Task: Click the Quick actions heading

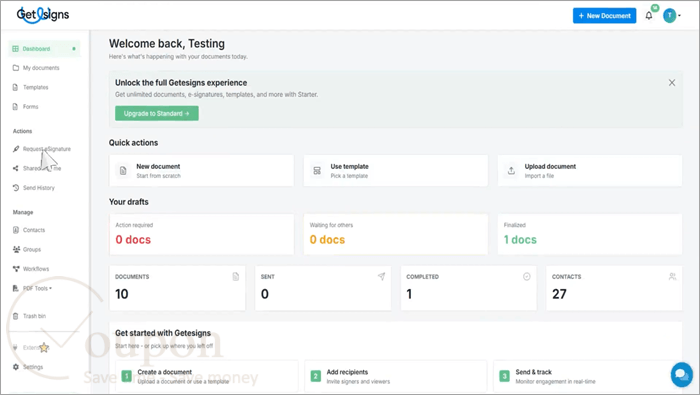Action: (x=133, y=143)
